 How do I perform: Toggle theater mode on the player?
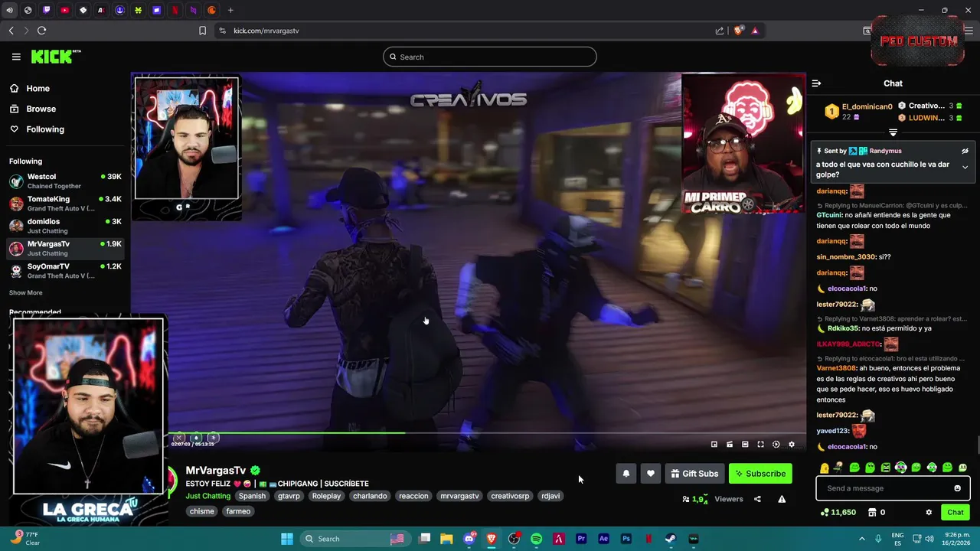745,444
